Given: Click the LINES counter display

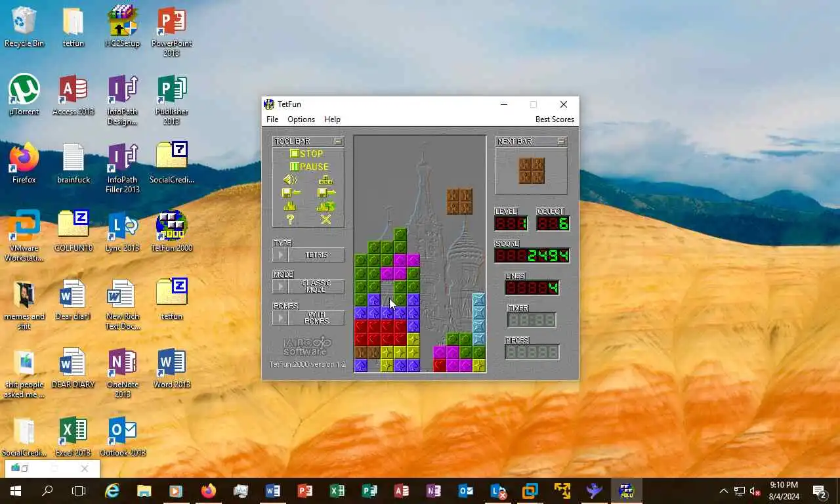Looking at the screenshot, I should (x=532, y=287).
